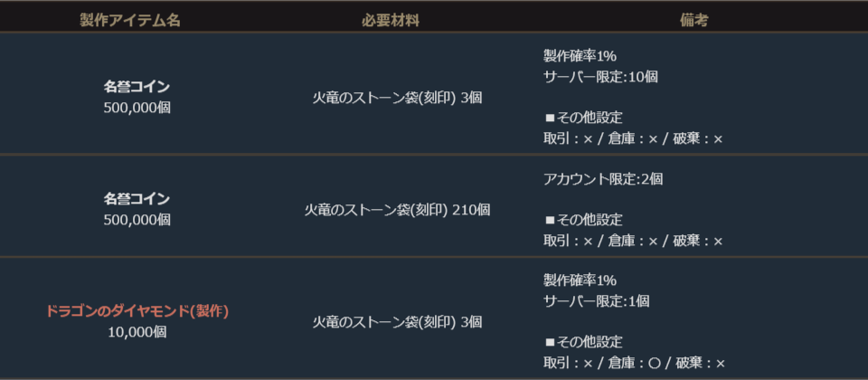
Task: Select the 10,000個 quantity text
Action: pyautogui.click(x=137, y=332)
